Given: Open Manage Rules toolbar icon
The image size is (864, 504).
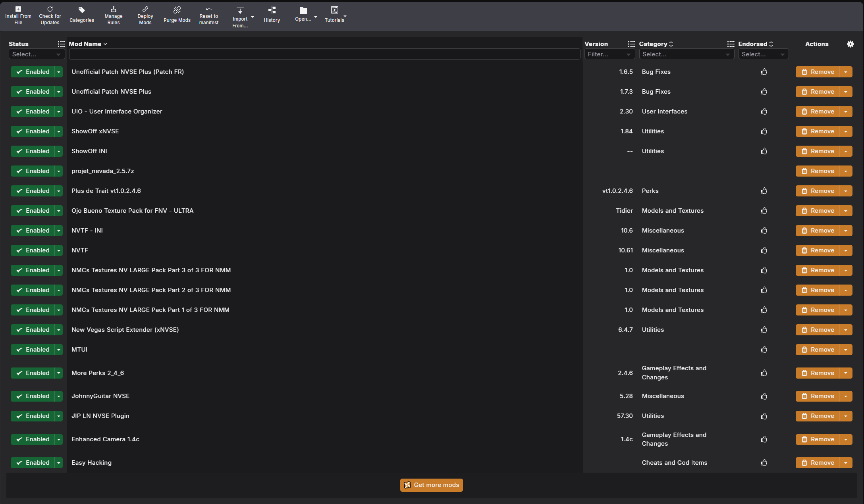Looking at the screenshot, I should [x=114, y=9].
